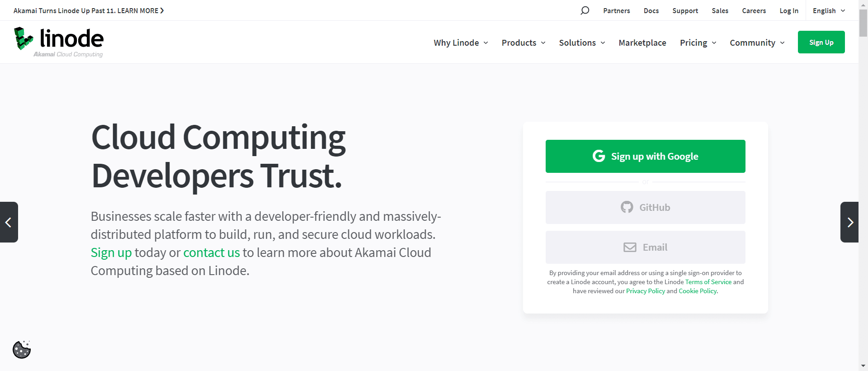Click the page vertical scrollbar
This screenshot has width=868, height=371.
point(863,181)
